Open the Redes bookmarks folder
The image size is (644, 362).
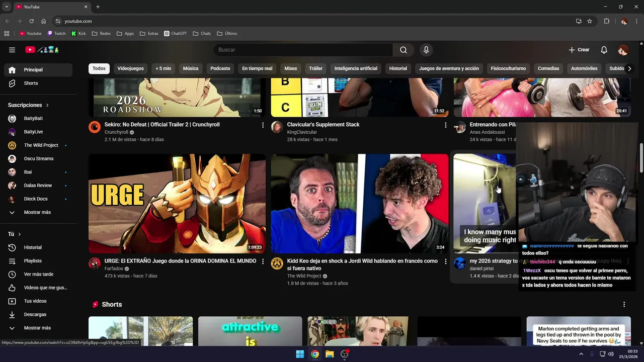click(101, 34)
